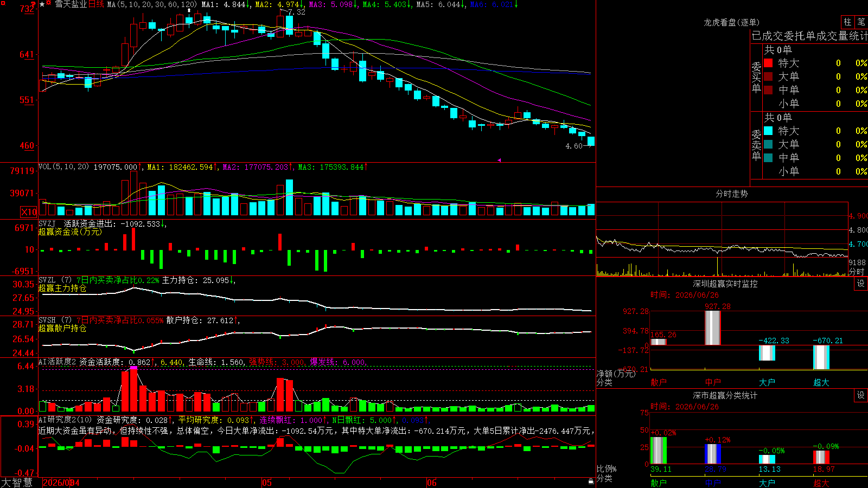Open 设 settings for 深圳超赢实时监控
This screenshot has height=488, width=868.
[x=861, y=284]
